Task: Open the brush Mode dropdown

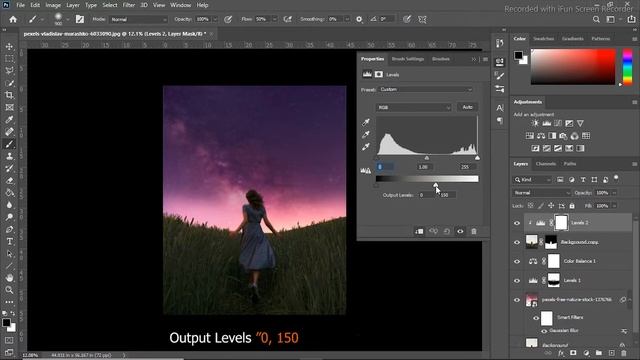Action: (x=138, y=19)
